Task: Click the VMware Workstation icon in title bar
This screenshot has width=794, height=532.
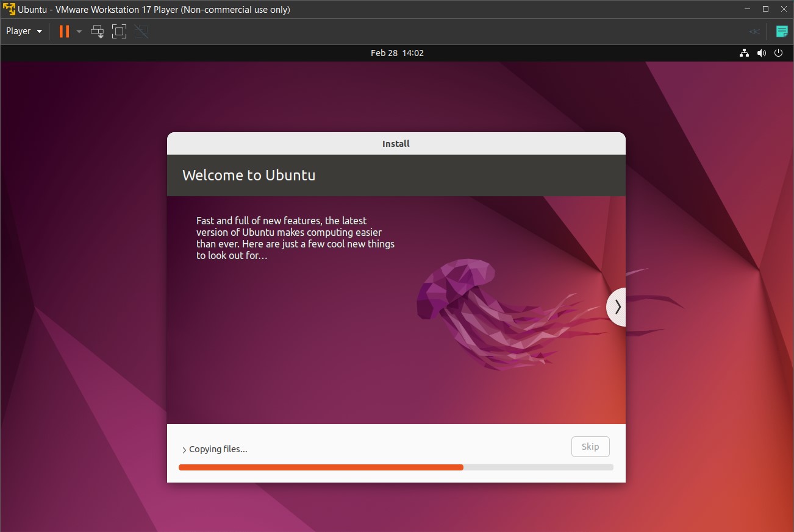Action: click(x=9, y=9)
